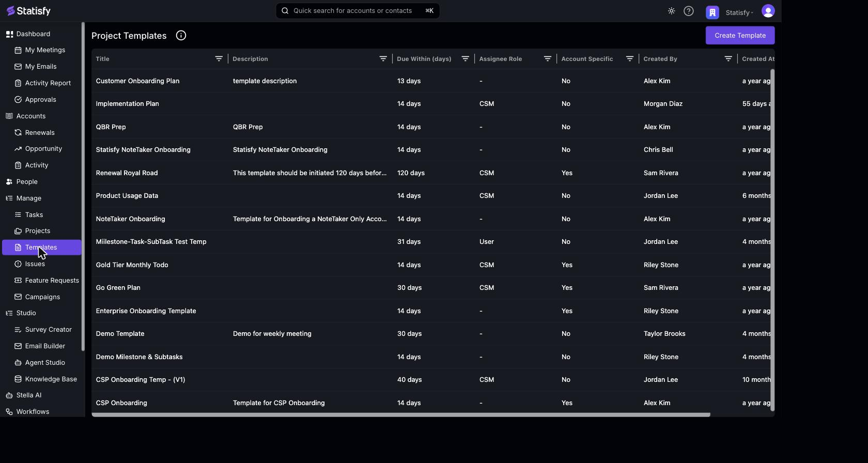Open the Description column filter icon
The width and height of the screenshot is (868, 463).
tap(383, 59)
